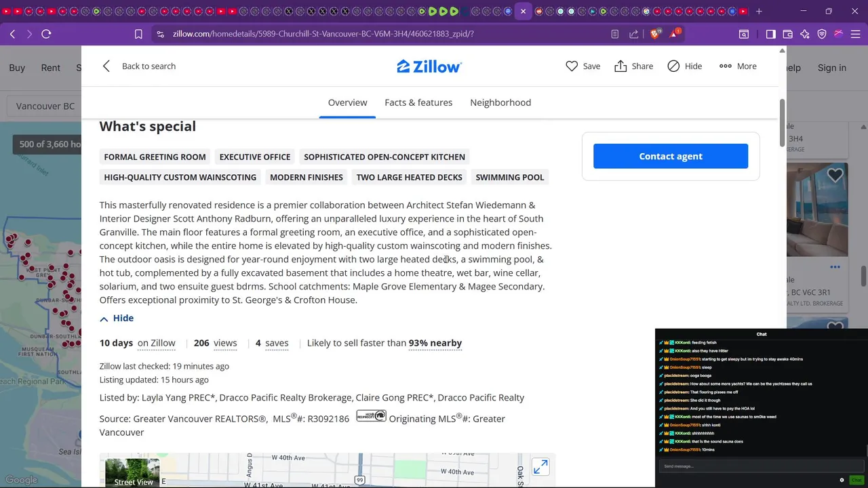Click the Back to search link

coord(149,66)
